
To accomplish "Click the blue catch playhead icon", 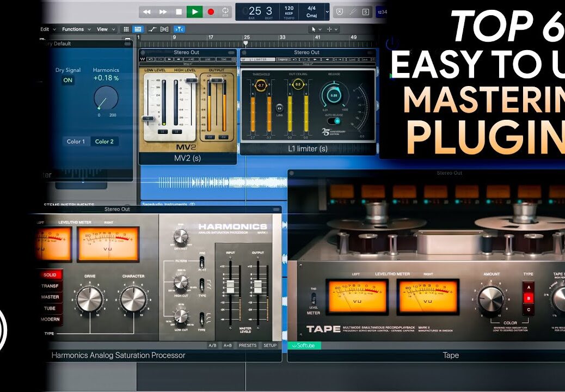I will point(179,29).
